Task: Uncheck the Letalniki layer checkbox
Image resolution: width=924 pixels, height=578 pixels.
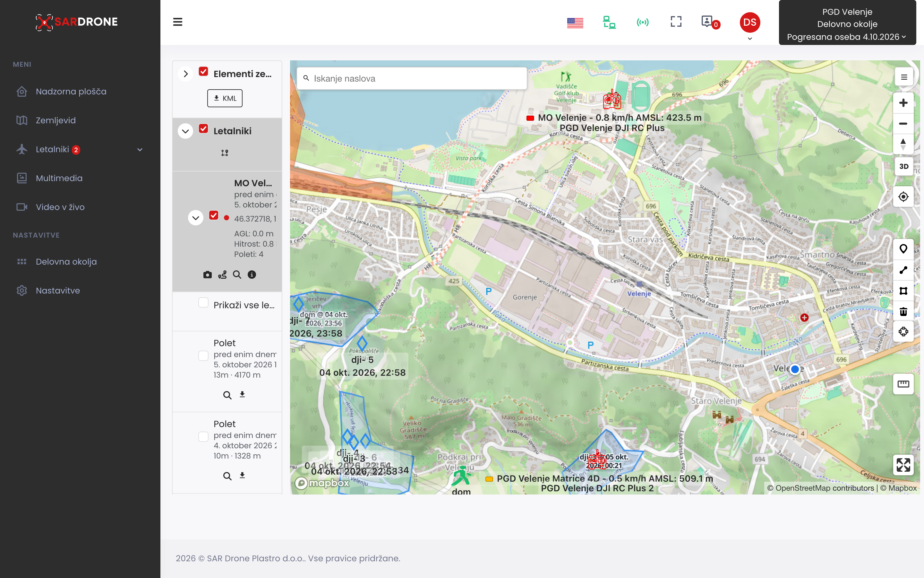Action: [x=203, y=128]
